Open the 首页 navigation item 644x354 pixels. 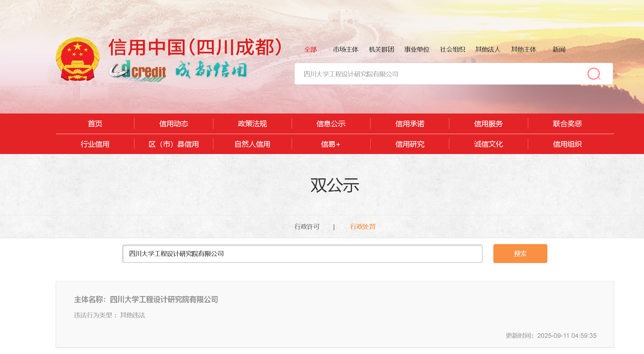95,124
